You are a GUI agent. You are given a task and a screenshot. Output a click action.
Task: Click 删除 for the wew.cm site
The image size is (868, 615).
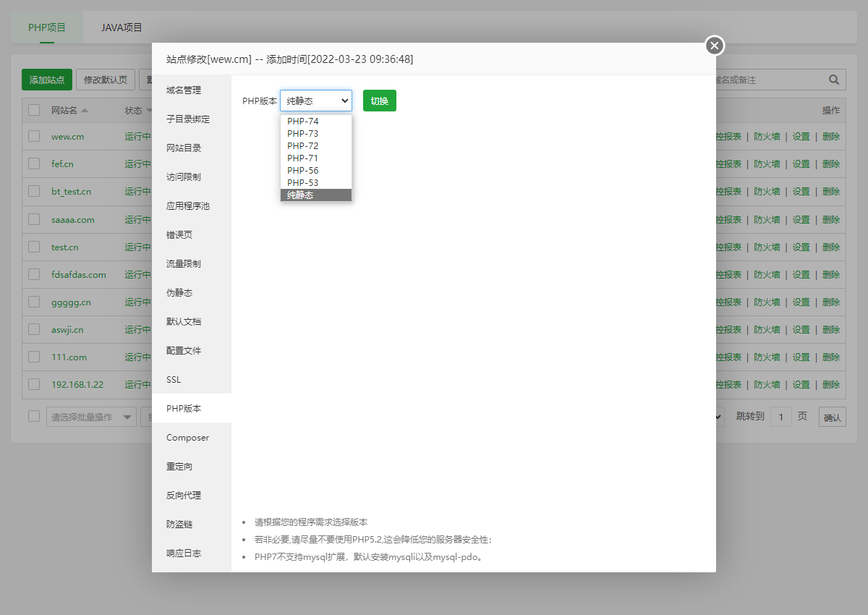(830, 137)
